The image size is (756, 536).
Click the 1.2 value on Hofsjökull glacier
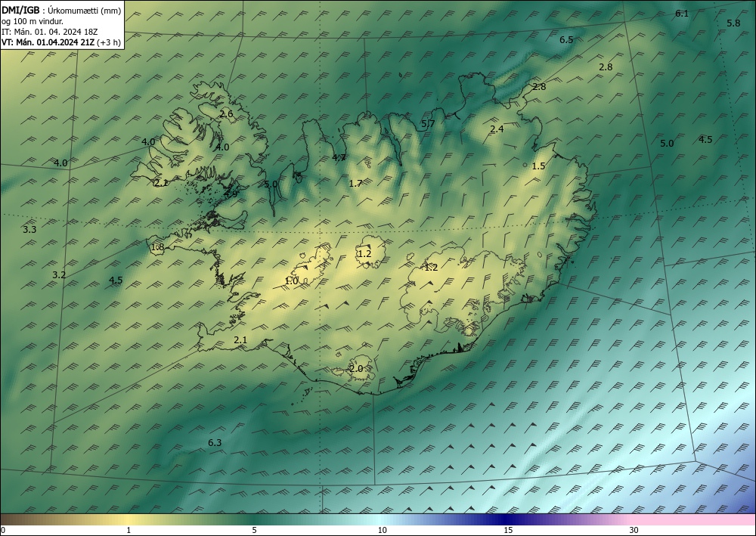pos(364,253)
